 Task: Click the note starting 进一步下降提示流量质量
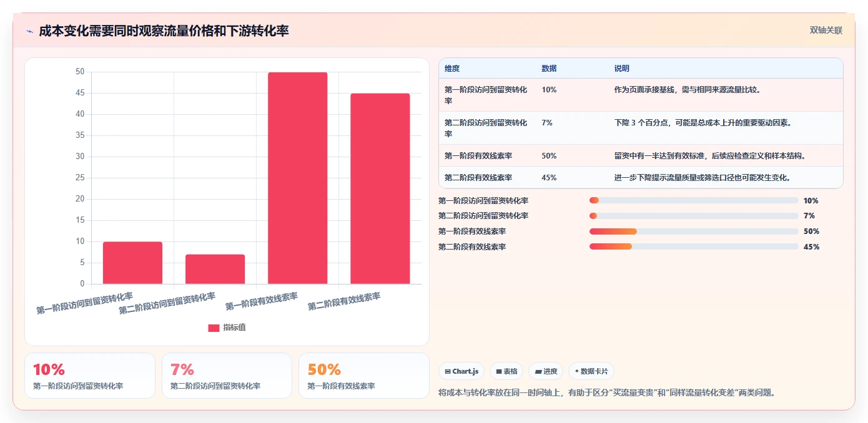(703, 178)
